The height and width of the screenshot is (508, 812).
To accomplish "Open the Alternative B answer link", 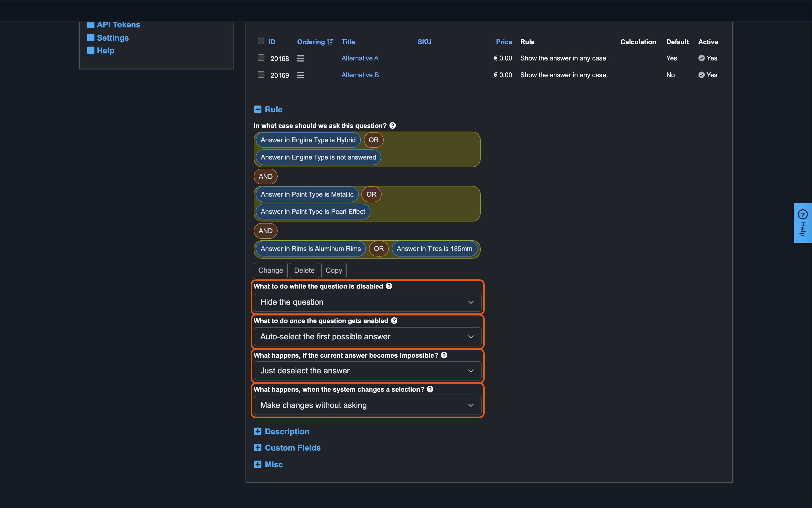I will click(x=360, y=75).
